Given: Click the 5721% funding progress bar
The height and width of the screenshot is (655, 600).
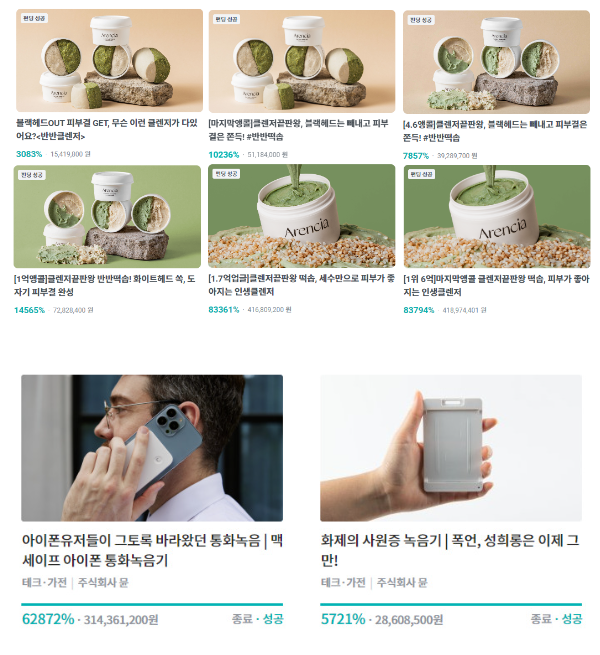Looking at the screenshot, I should (451, 604).
